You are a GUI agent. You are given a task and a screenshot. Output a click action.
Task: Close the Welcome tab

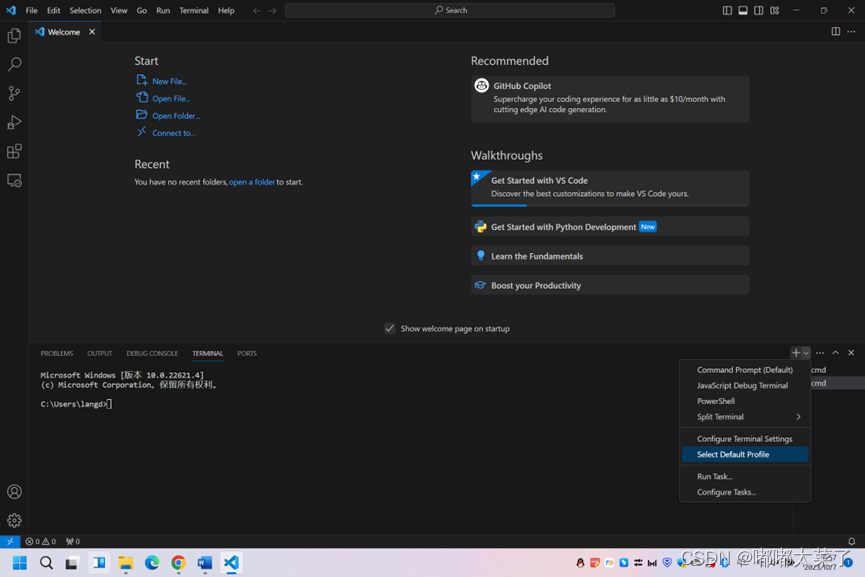tap(92, 31)
